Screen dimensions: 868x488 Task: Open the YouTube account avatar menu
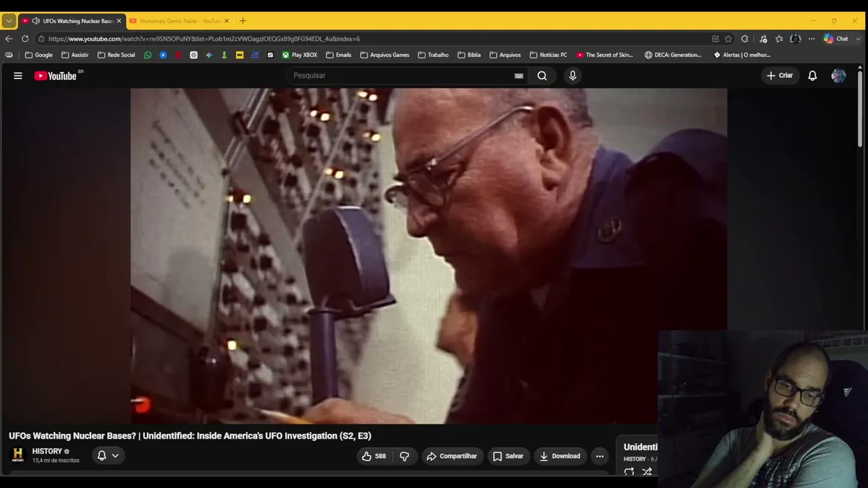pyautogui.click(x=839, y=76)
